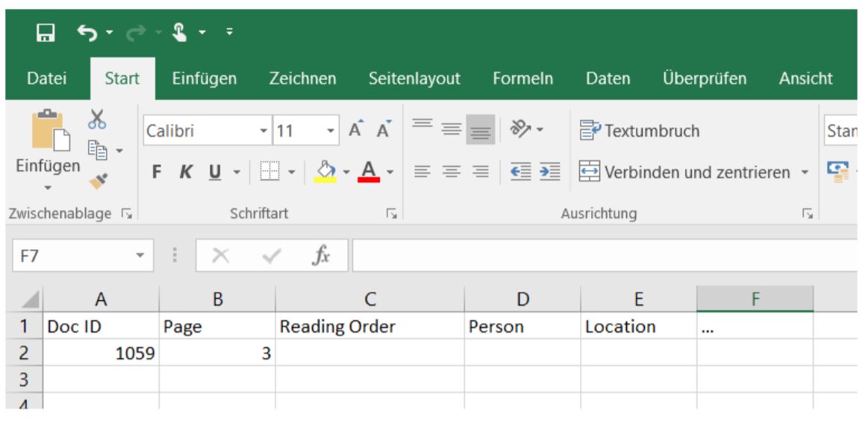Image resolution: width=868 pixels, height=421 pixels.
Task: Select cell C2 under Reading Order
Action: click(x=369, y=352)
